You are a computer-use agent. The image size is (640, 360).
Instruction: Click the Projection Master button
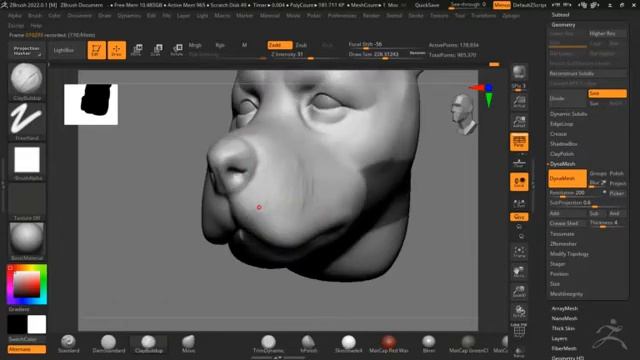27,51
